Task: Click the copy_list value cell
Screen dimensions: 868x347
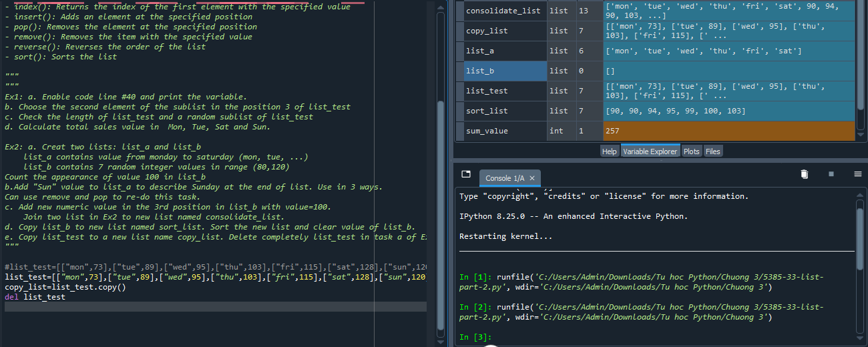Action: point(728,31)
